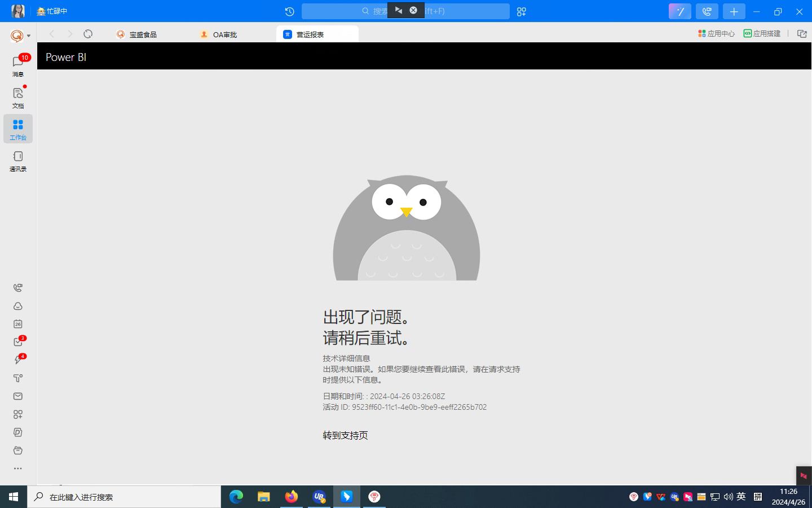Open the add-apps grid icon beside search
This screenshot has width=812, height=508.
tap(522, 11)
